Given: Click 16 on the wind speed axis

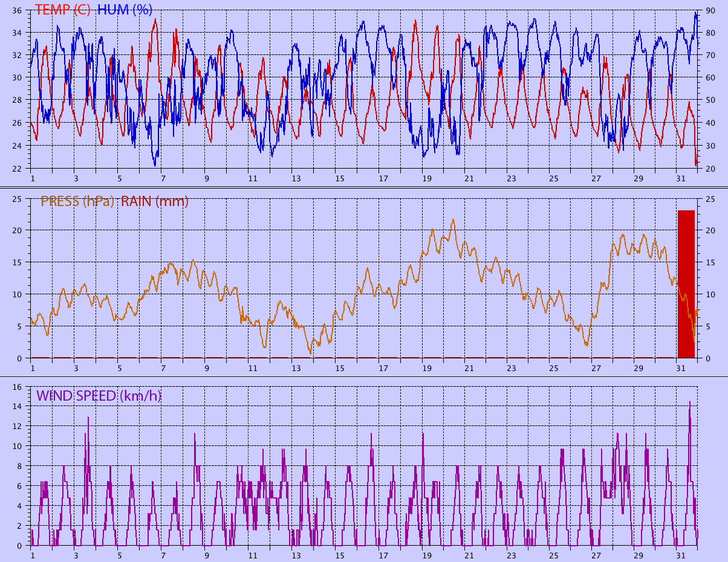Looking at the screenshot, I should [17, 386].
